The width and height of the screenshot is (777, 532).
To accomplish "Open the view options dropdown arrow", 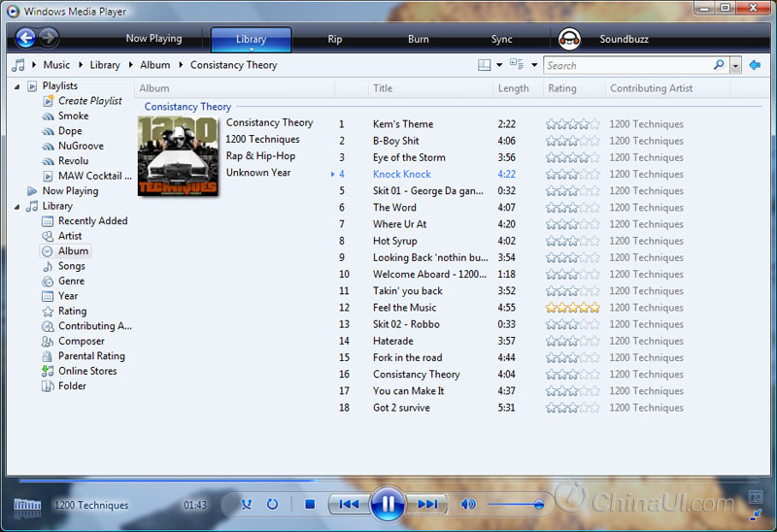I will [x=534, y=65].
